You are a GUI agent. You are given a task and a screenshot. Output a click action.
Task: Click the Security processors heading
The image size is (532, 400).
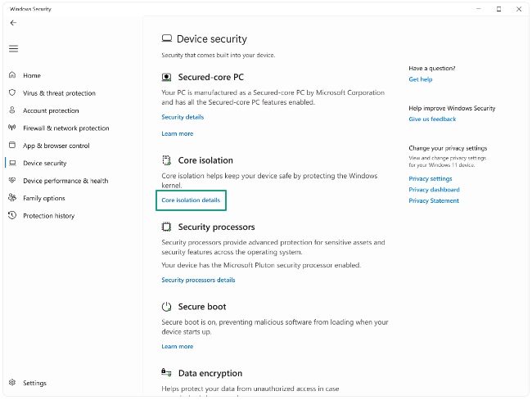216,227
